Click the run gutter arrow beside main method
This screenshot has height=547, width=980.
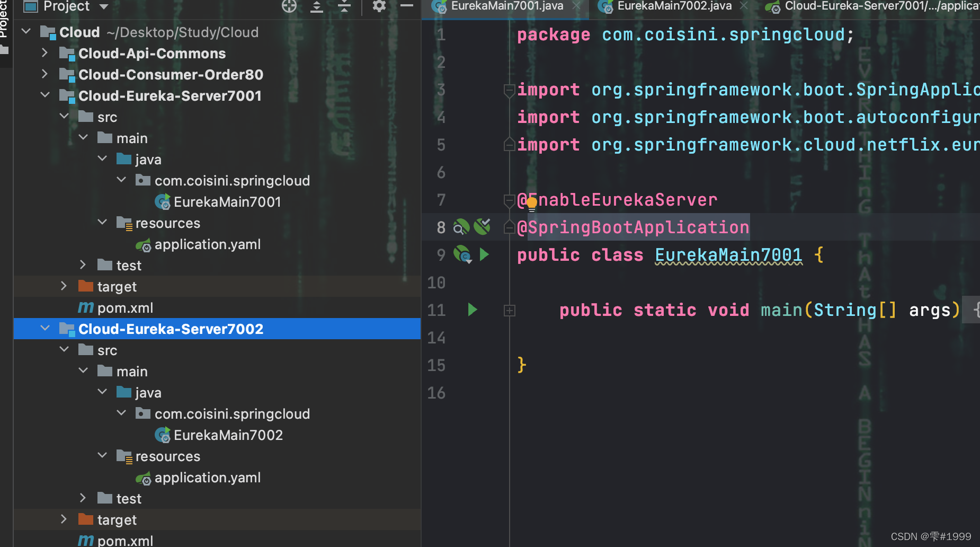point(473,310)
